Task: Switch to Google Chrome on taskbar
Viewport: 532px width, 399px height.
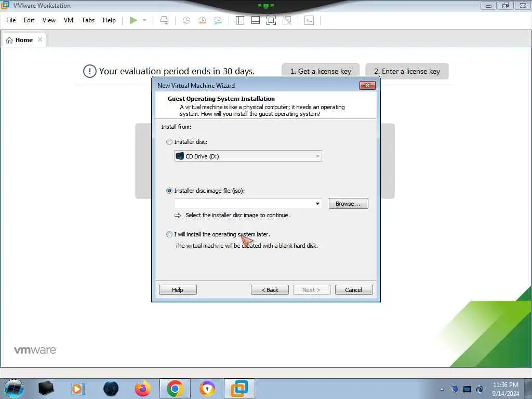Action: (x=175, y=389)
